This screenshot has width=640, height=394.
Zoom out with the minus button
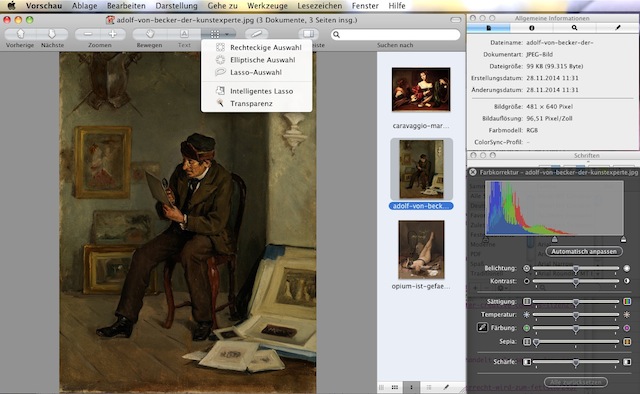pyautogui.click(x=88, y=34)
